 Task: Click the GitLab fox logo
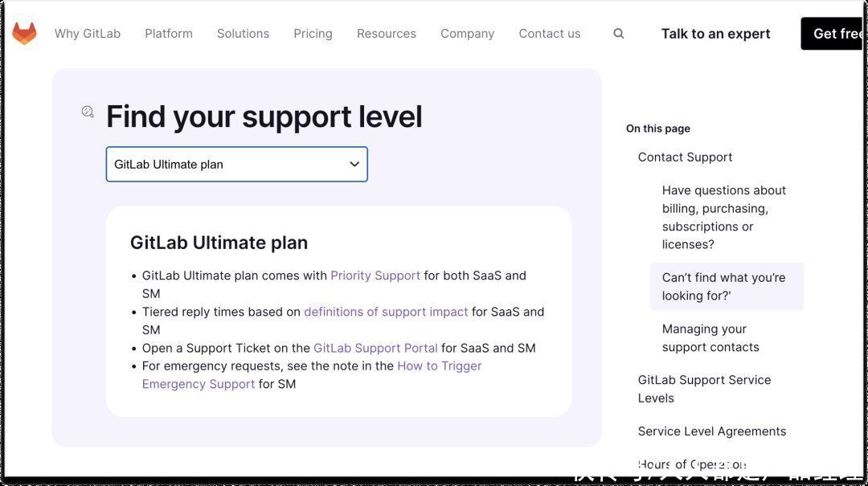[x=24, y=33]
